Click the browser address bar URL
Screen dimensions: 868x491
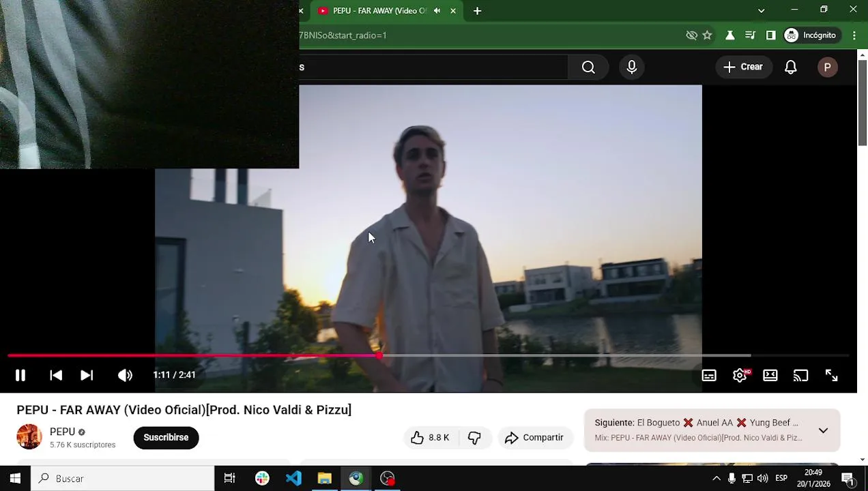point(343,35)
